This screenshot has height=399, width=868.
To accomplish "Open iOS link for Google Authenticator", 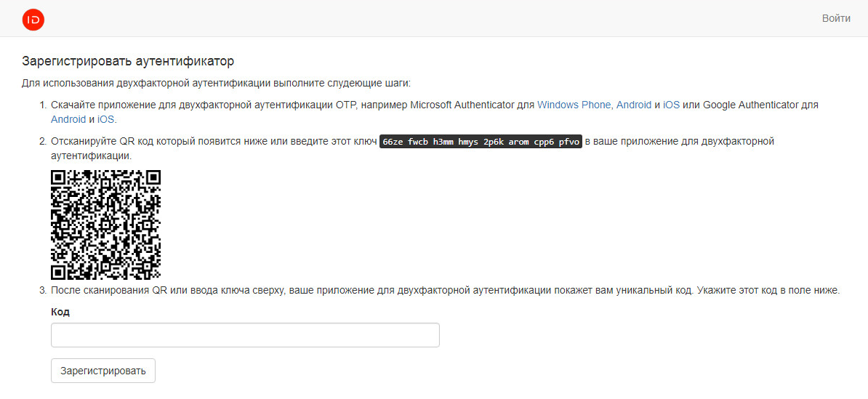I will pos(106,119).
